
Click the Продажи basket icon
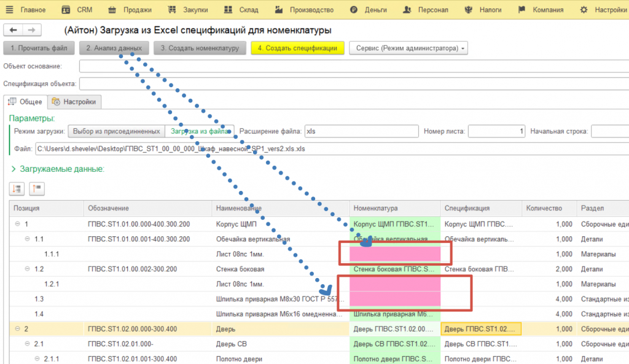click(112, 10)
